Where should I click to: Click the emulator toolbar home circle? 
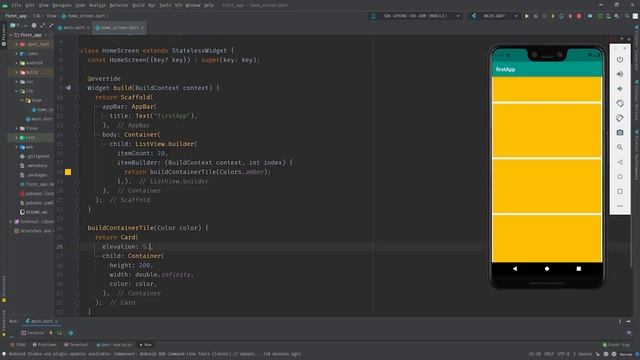(620, 177)
